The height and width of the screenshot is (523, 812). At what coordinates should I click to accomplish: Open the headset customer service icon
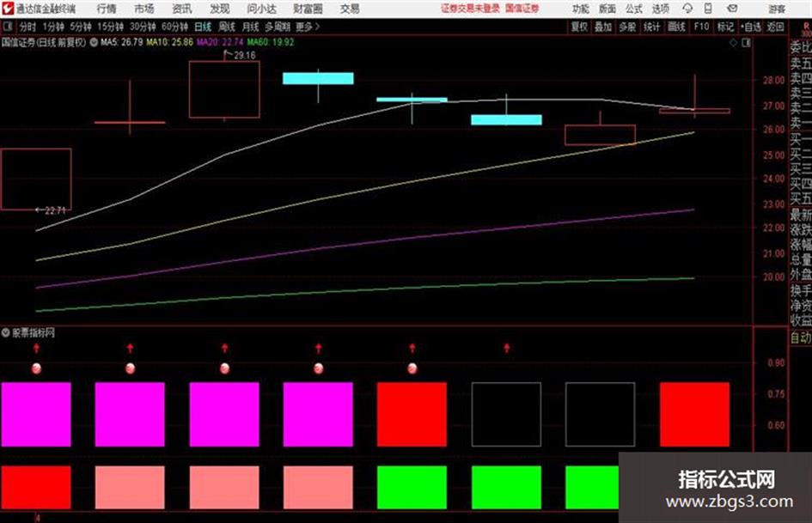(687, 9)
